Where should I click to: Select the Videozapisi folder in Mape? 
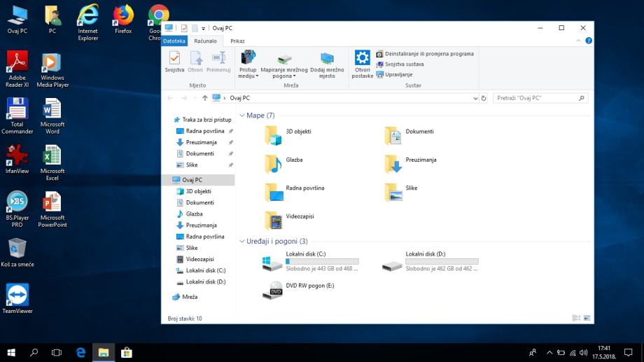(289, 221)
